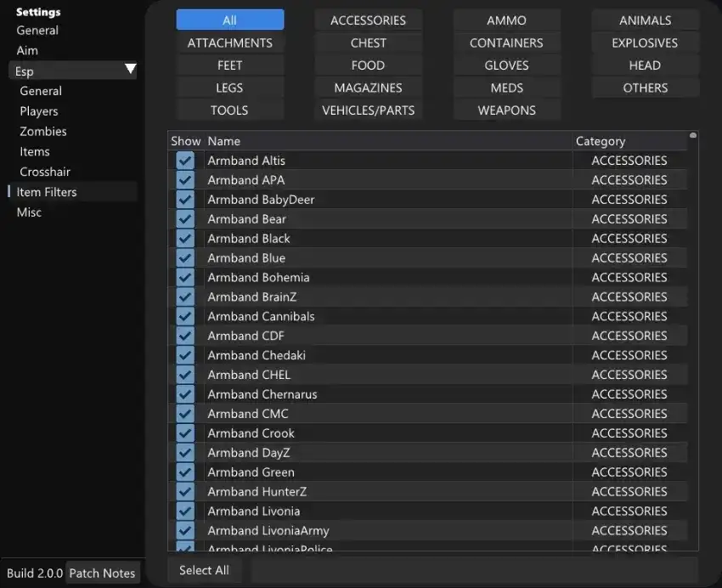Open the Players settings section

coord(39,110)
